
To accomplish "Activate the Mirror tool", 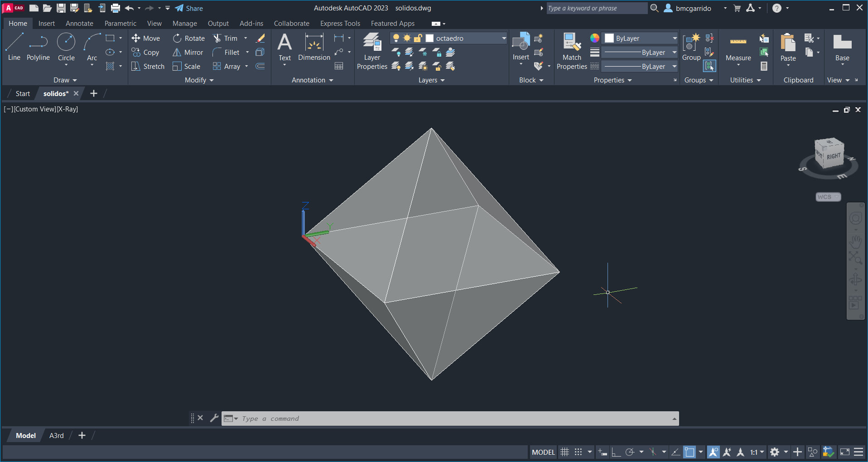I will click(x=188, y=53).
